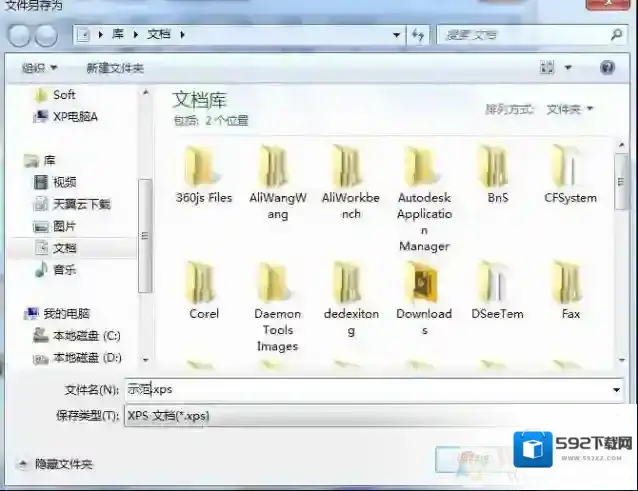The height and width of the screenshot is (491, 638).
Task: Open the Downloads folder icon
Action: click(424, 283)
